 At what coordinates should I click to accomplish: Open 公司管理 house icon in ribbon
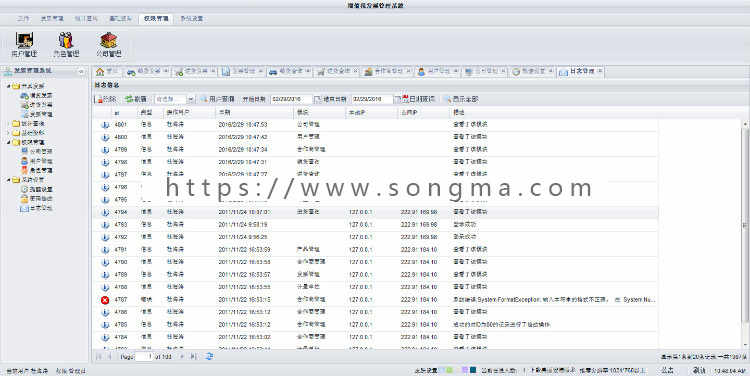[109, 40]
